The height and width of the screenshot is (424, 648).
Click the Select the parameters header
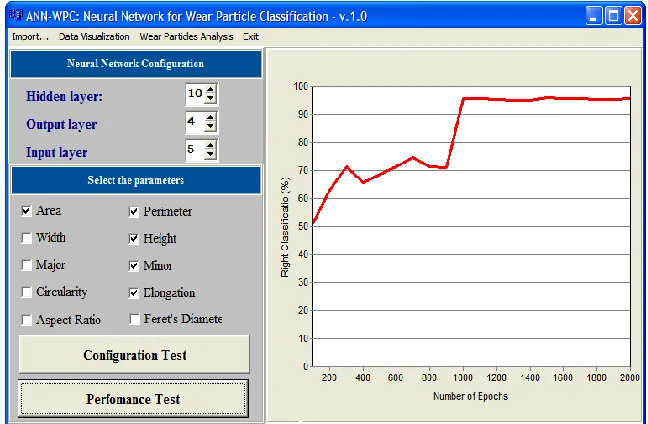point(136,180)
